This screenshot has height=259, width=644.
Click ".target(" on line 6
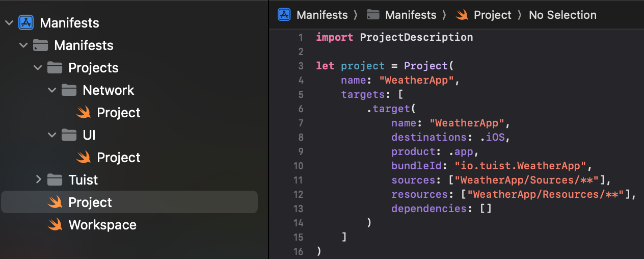[x=391, y=109]
